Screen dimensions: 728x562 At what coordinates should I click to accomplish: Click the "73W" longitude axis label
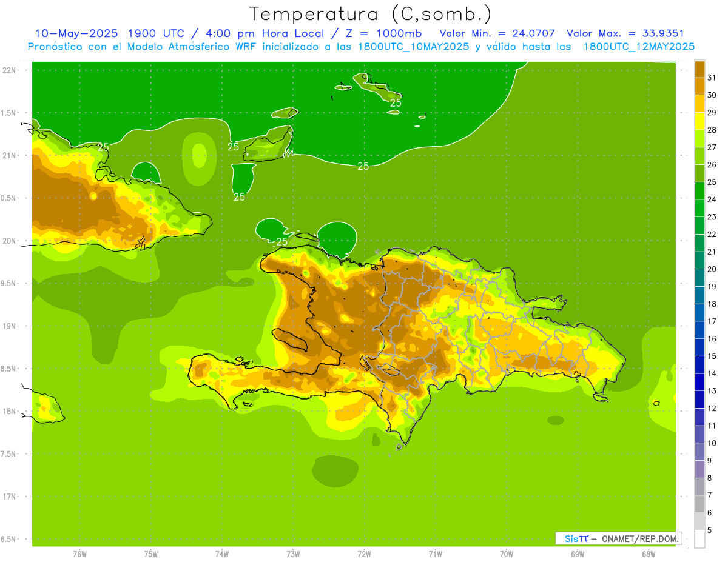(293, 554)
